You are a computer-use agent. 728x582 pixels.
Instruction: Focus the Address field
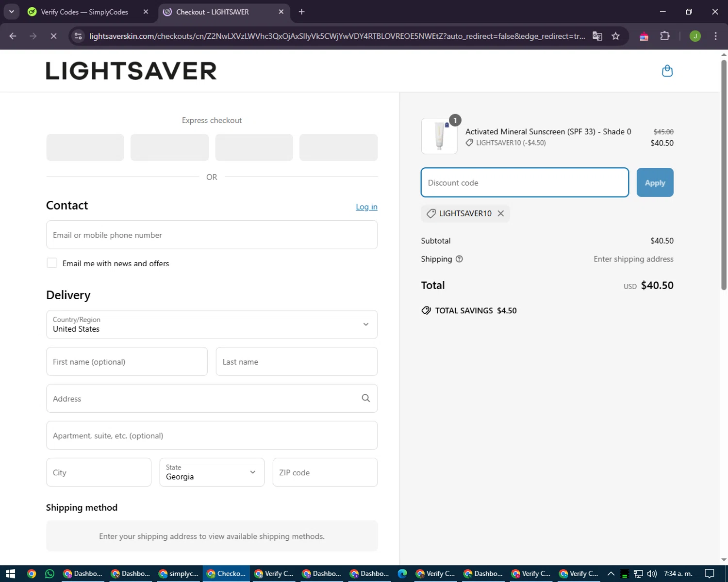212,398
